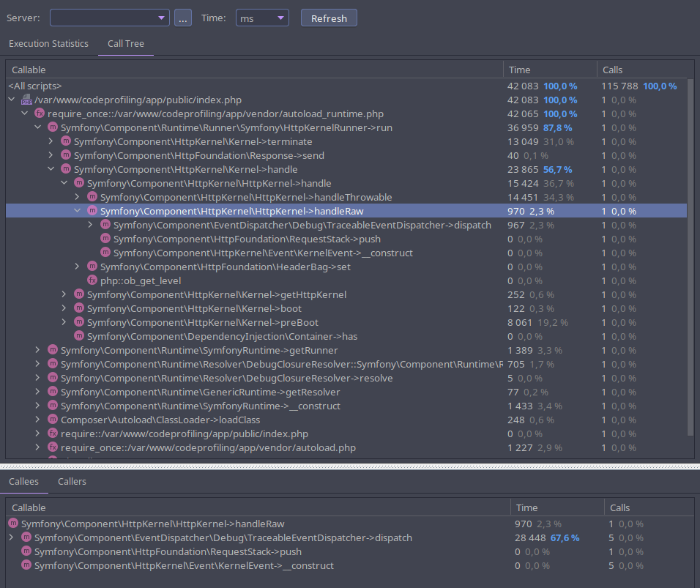Screen dimensions: 700x588
Task: Click the method icon of SymfonyRuntime->getRunner
Action: click(x=53, y=349)
